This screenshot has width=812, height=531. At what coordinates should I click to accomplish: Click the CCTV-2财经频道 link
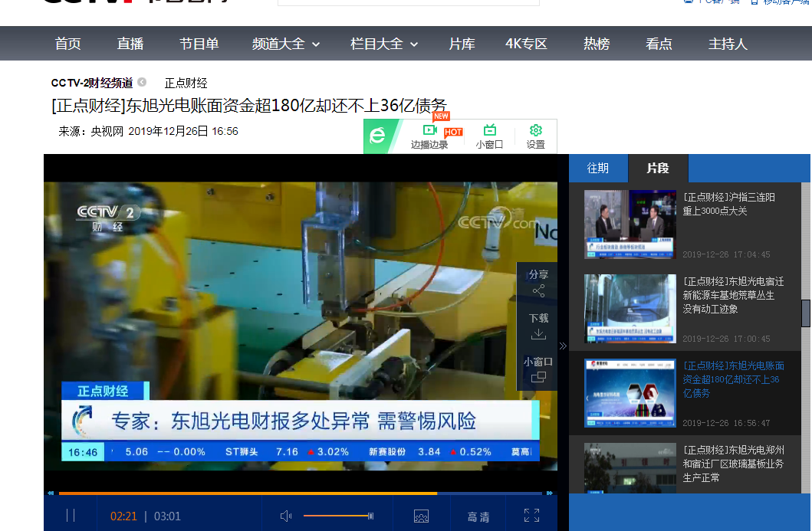click(x=92, y=83)
